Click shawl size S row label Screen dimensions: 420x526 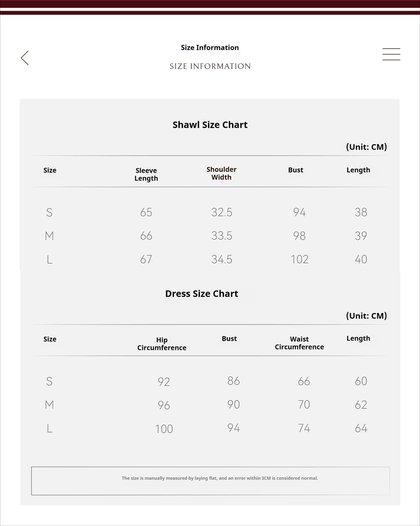49,212
